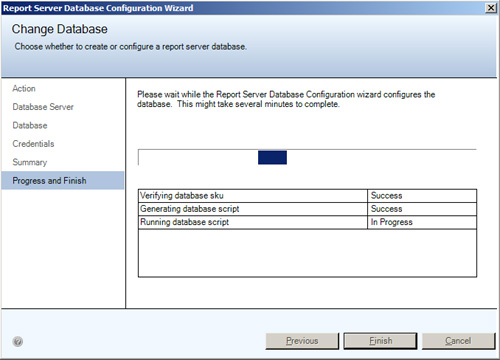Click the Previous button
The width and height of the screenshot is (500, 360).
click(302, 341)
